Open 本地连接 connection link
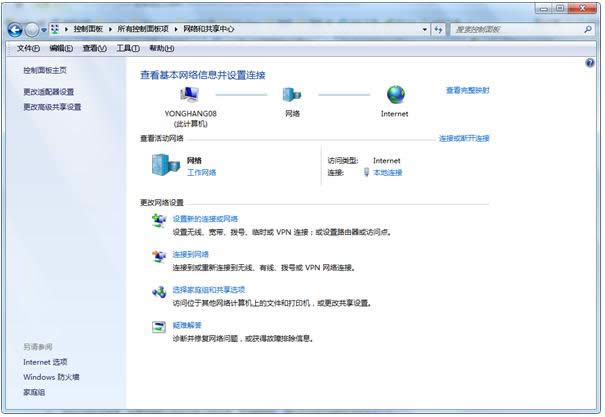Viewport: 605px width, 417px height. tap(388, 172)
